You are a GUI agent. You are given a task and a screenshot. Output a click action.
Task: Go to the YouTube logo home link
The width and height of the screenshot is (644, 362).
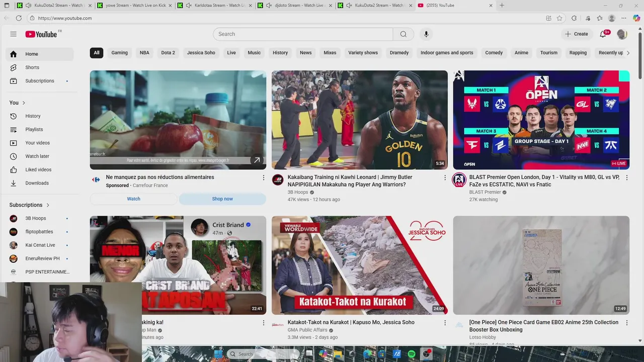click(42, 34)
